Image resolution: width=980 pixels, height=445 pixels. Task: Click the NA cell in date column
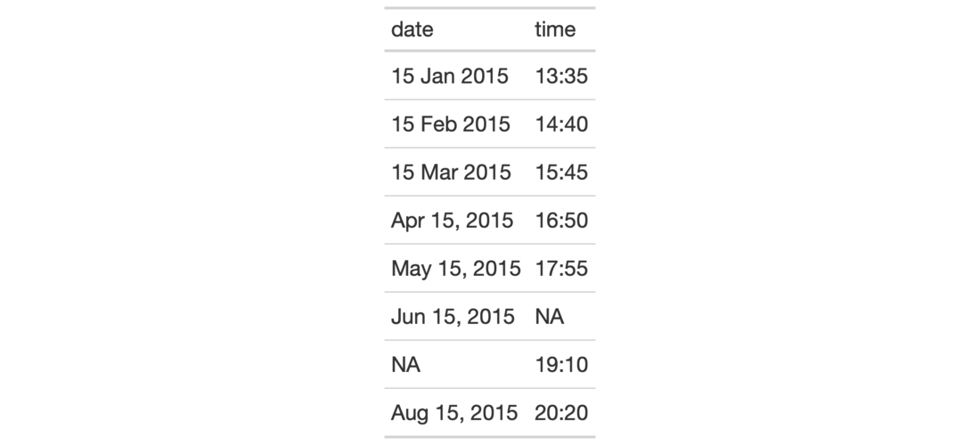[x=405, y=364]
